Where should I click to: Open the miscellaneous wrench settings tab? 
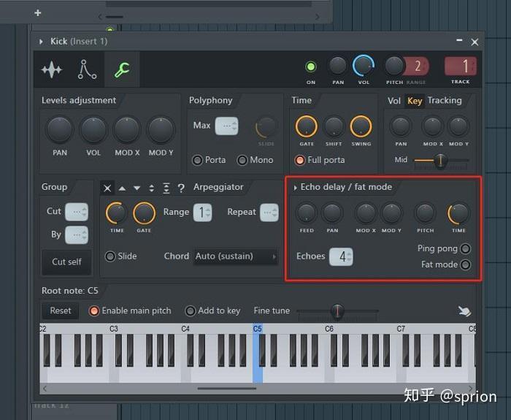(x=122, y=69)
